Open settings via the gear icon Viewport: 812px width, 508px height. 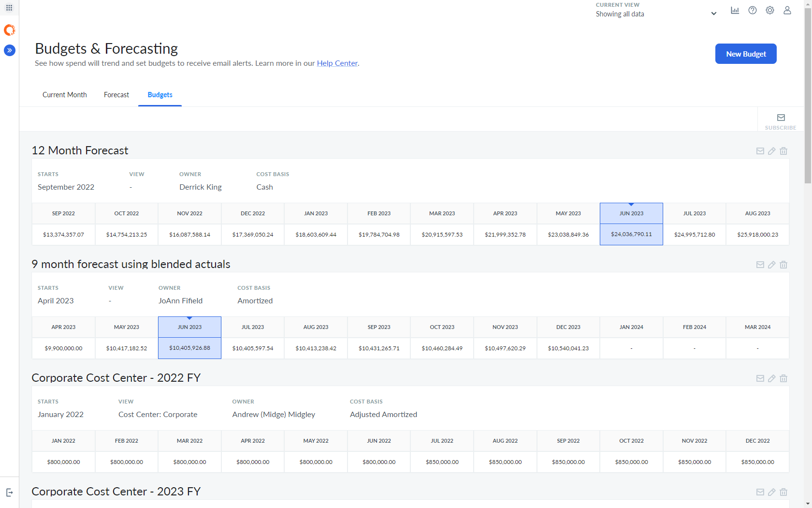click(769, 10)
